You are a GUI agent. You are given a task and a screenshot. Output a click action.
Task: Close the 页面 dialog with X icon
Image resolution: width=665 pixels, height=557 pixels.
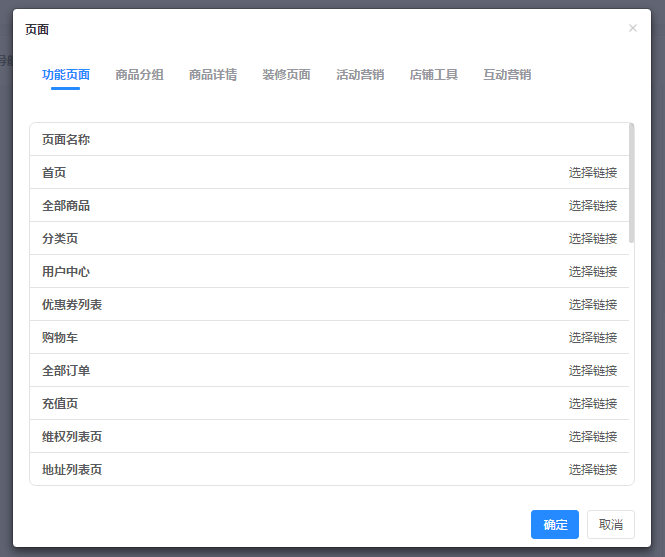click(x=633, y=28)
